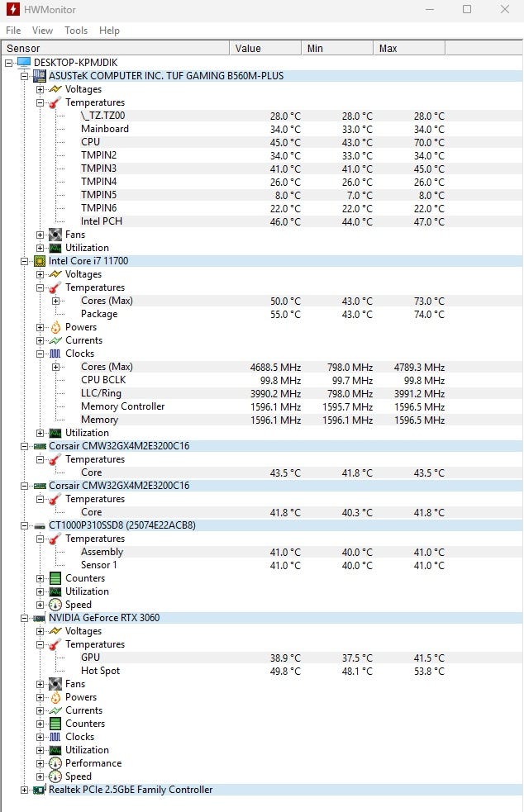Open the Help menu
524x812 pixels.
pyautogui.click(x=109, y=31)
